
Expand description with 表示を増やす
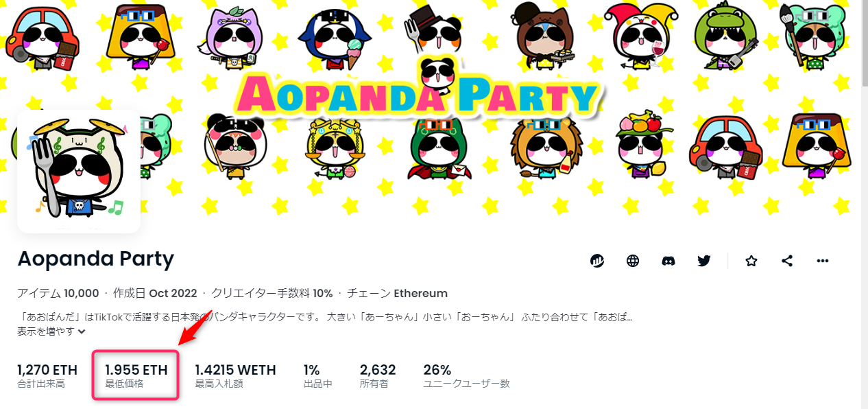(x=51, y=331)
